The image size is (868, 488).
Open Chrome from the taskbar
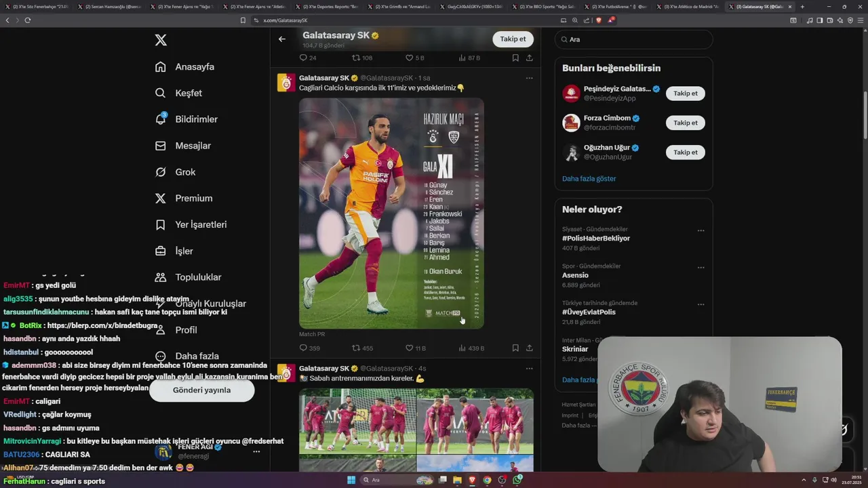[x=487, y=480]
